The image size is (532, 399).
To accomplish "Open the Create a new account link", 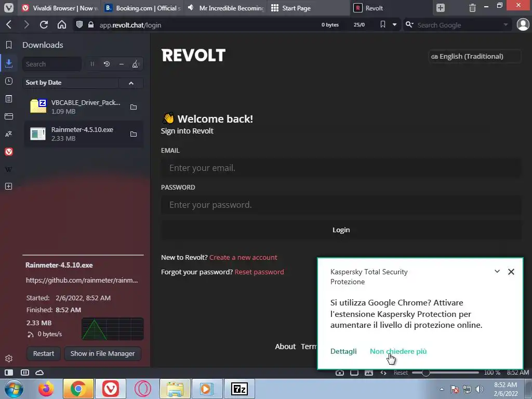I will point(243,258).
